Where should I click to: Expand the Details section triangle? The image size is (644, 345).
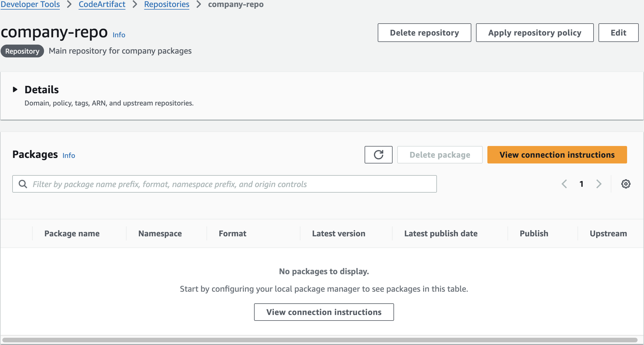pos(15,89)
